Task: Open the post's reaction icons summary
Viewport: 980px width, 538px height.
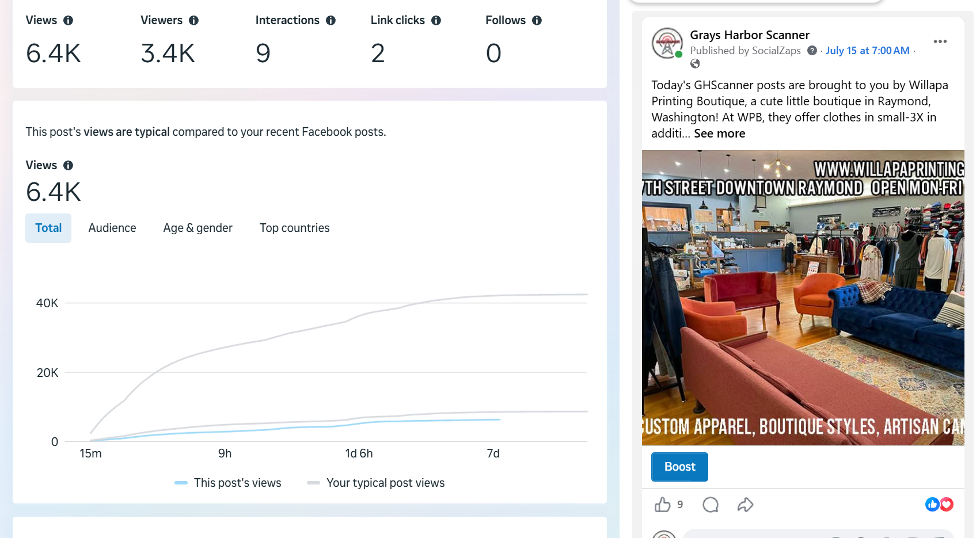Action: pos(939,505)
